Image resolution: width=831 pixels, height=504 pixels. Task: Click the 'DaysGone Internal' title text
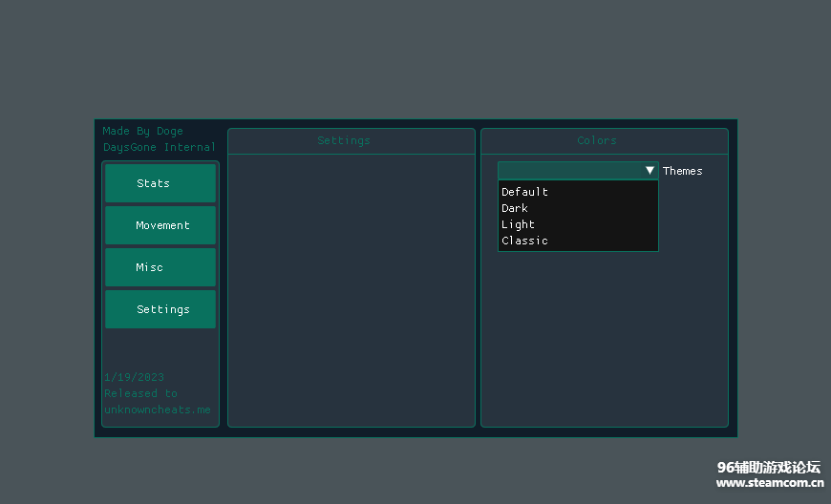pyautogui.click(x=160, y=147)
